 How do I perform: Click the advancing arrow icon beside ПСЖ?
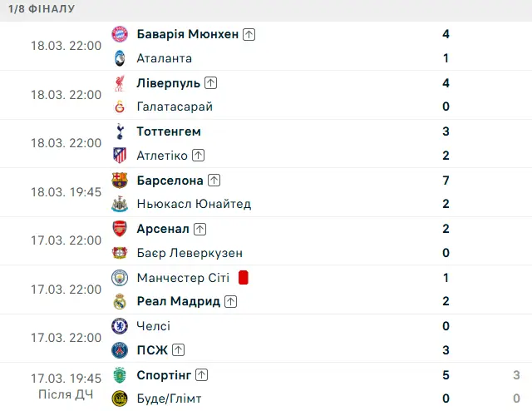(179, 350)
